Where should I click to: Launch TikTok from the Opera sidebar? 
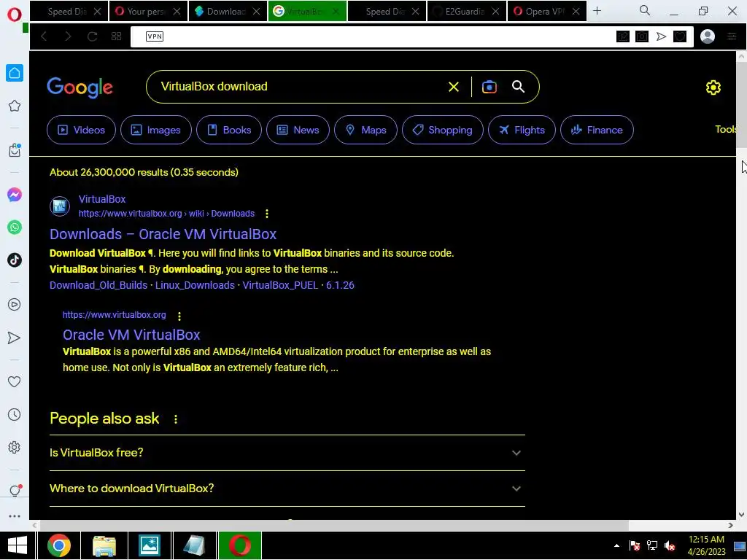point(15,260)
